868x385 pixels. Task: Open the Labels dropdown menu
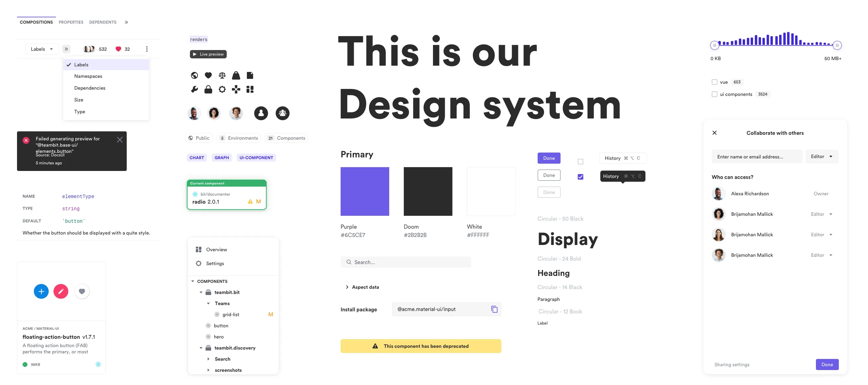point(42,49)
